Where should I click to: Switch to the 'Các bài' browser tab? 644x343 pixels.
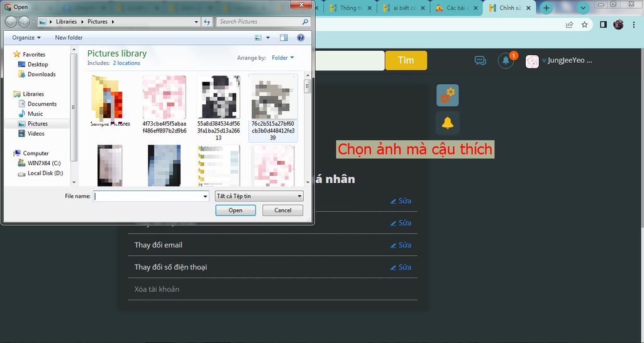click(456, 8)
